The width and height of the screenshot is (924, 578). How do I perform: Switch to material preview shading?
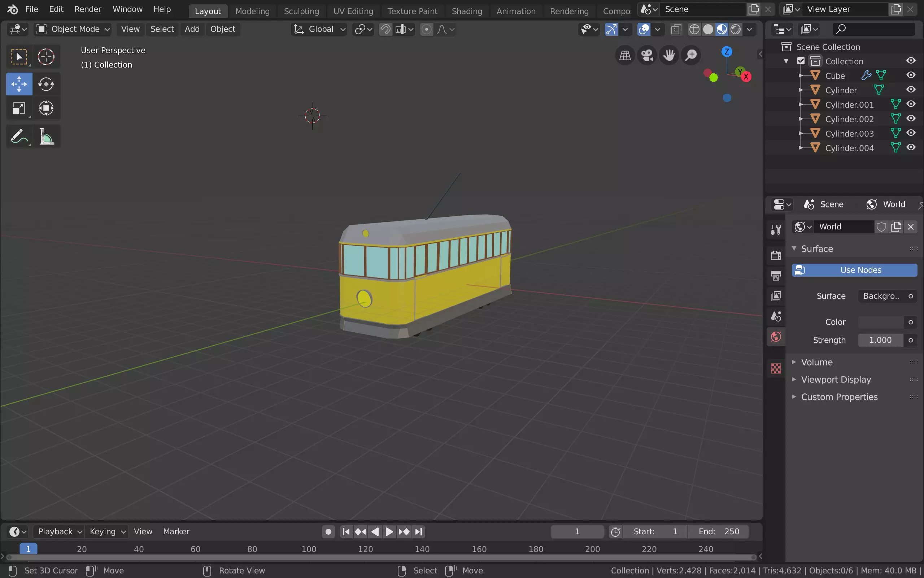[722, 29]
